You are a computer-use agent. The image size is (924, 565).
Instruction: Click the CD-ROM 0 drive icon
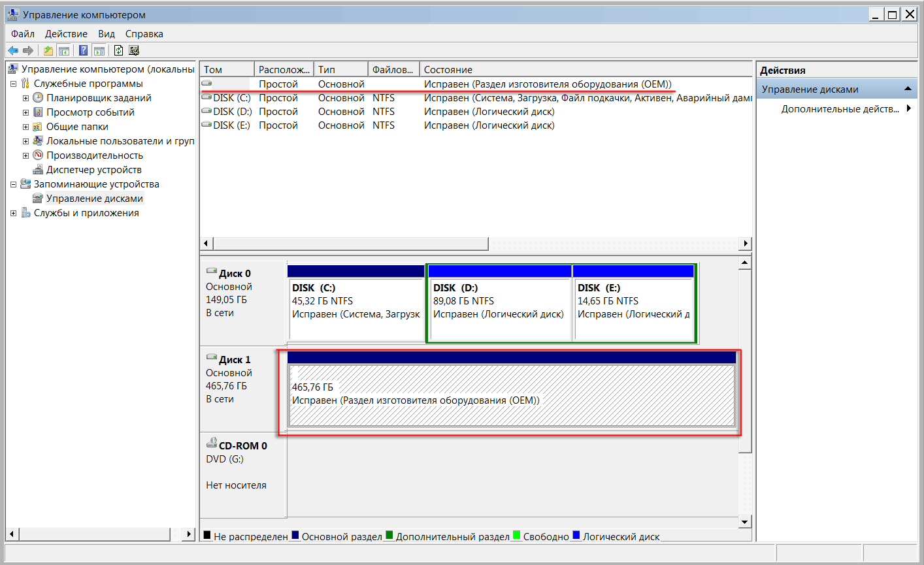[212, 443]
